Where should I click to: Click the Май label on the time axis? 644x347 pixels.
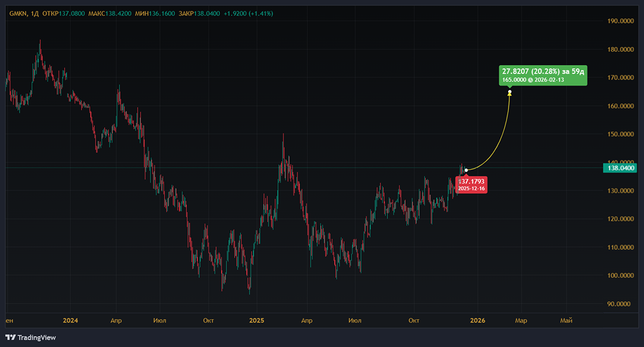pyautogui.click(x=567, y=320)
